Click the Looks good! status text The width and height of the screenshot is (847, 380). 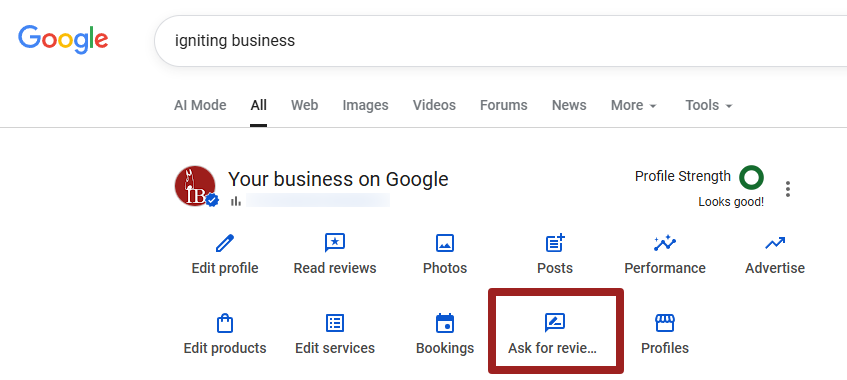click(x=731, y=202)
